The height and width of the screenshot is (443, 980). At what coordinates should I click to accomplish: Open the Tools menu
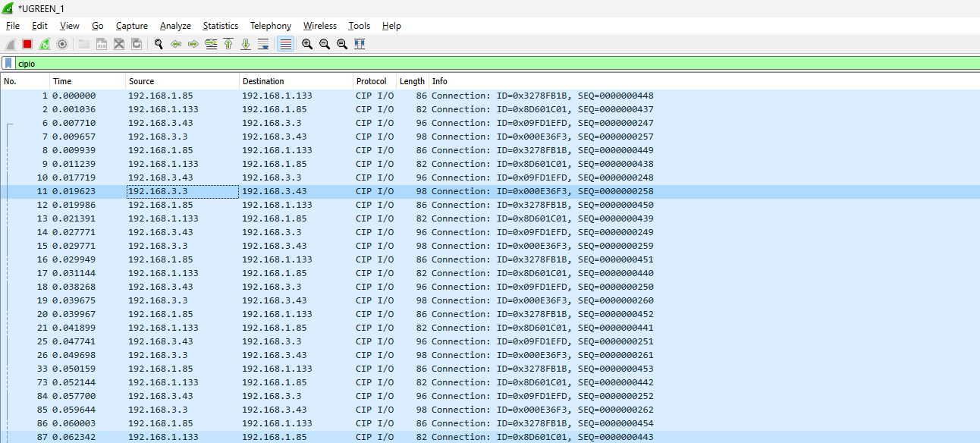point(360,26)
